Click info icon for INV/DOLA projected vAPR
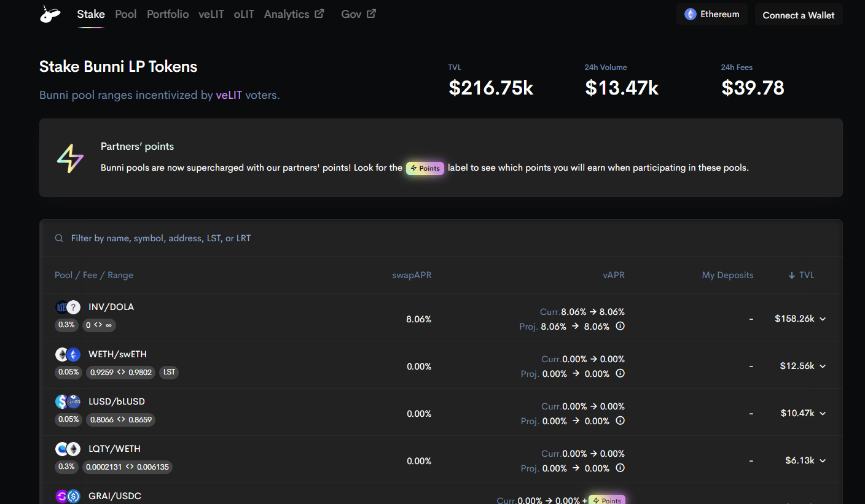Viewport: 865px width, 504px height. pos(620,326)
